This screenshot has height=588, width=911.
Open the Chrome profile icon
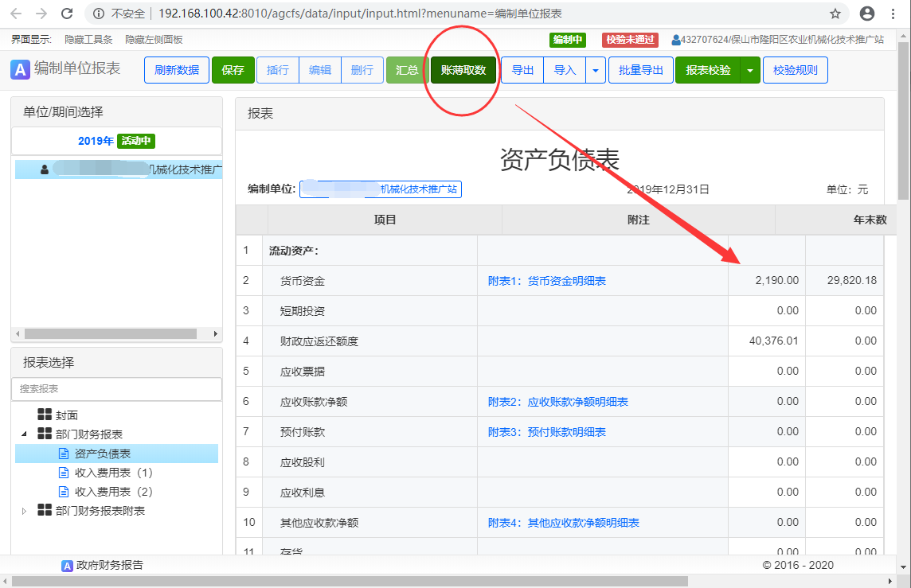click(867, 13)
